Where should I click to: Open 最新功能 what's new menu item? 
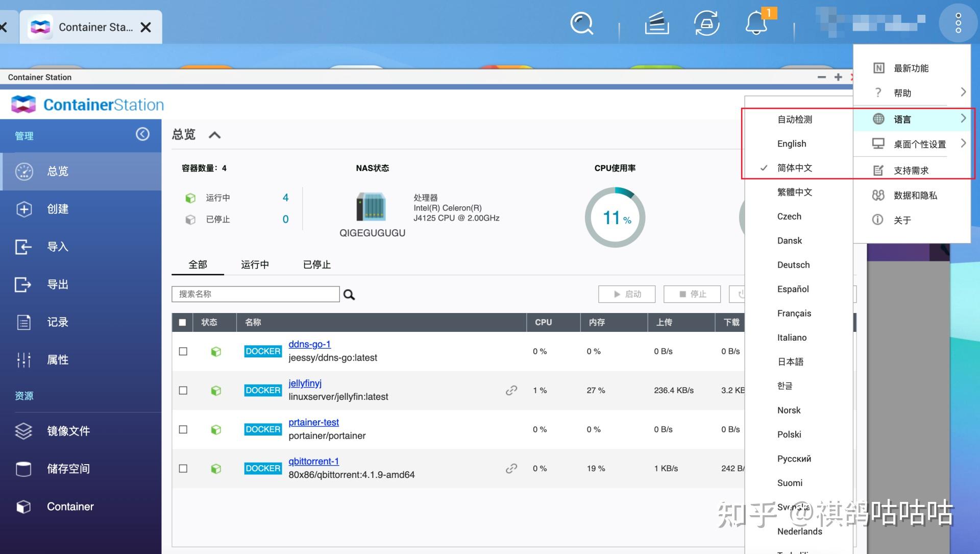912,68
